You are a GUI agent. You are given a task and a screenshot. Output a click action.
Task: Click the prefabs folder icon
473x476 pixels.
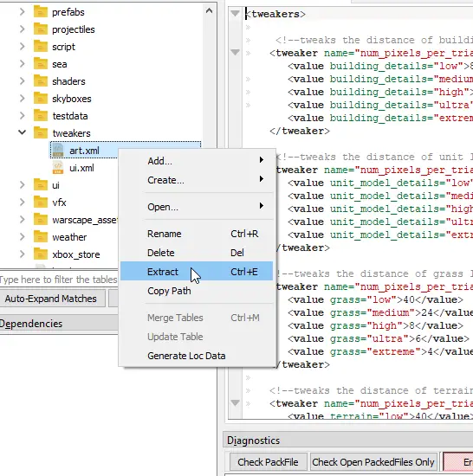(x=41, y=12)
